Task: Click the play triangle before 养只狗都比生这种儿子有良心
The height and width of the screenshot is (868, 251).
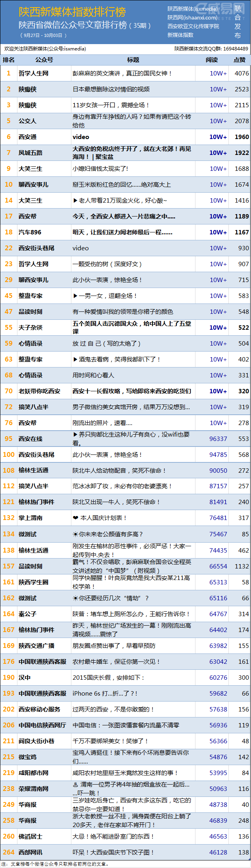Action: (x=75, y=435)
